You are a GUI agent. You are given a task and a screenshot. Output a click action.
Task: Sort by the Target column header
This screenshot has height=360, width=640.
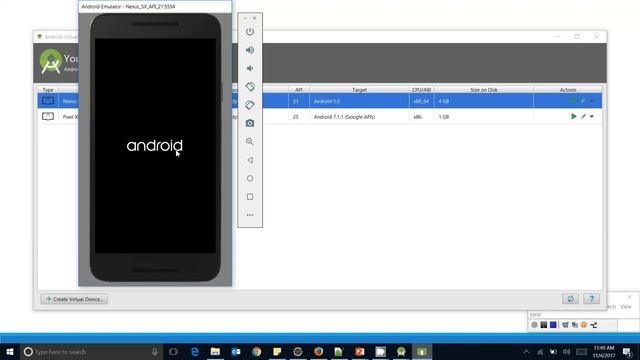359,90
